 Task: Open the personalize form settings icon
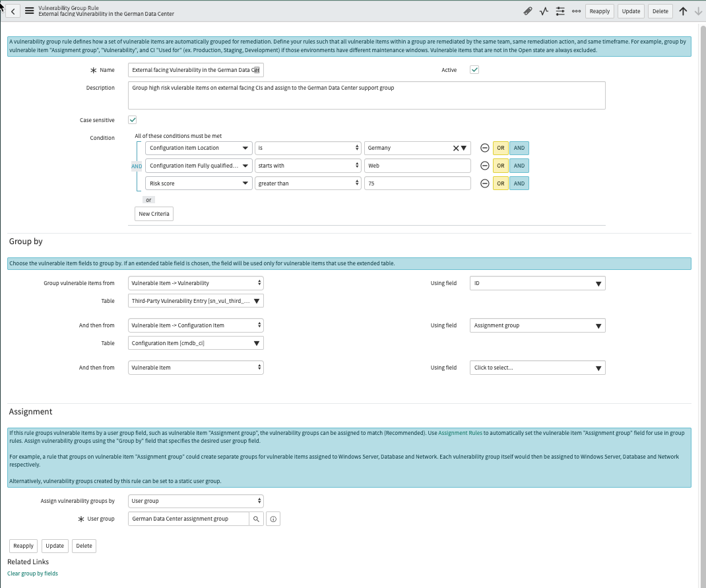tap(560, 11)
